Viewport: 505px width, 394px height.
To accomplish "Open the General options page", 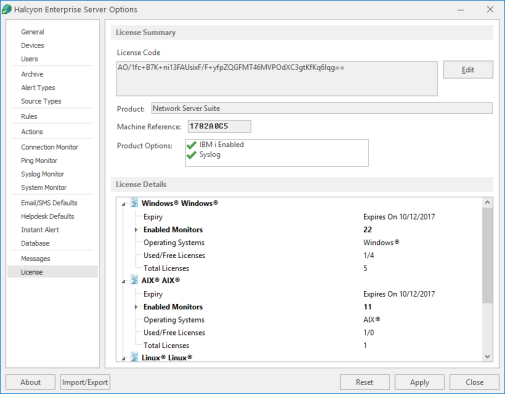I will pyautogui.click(x=32, y=32).
